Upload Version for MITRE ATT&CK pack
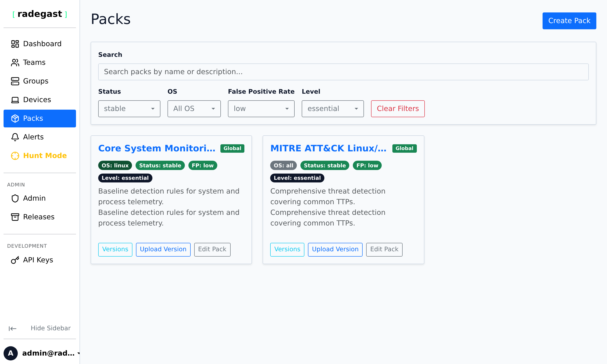This screenshot has height=364, width=607. pyautogui.click(x=335, y=249)
